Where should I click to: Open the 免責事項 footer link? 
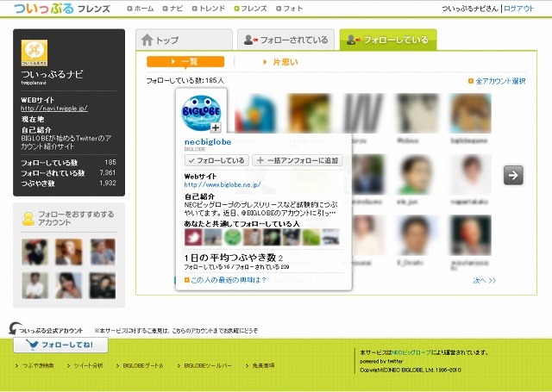263,365
